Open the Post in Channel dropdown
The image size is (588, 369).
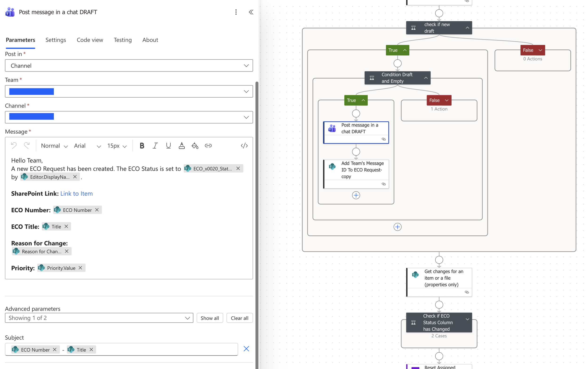coord(129,66)
